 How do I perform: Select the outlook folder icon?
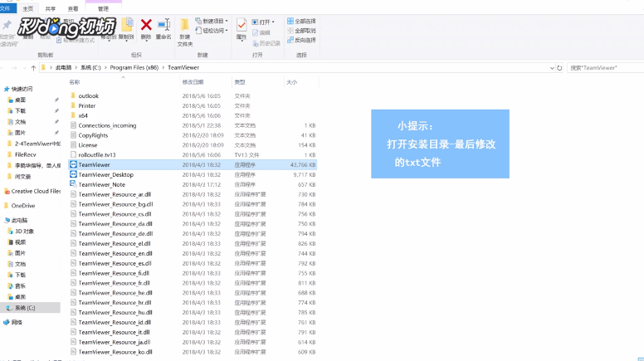tap(73, 95)
